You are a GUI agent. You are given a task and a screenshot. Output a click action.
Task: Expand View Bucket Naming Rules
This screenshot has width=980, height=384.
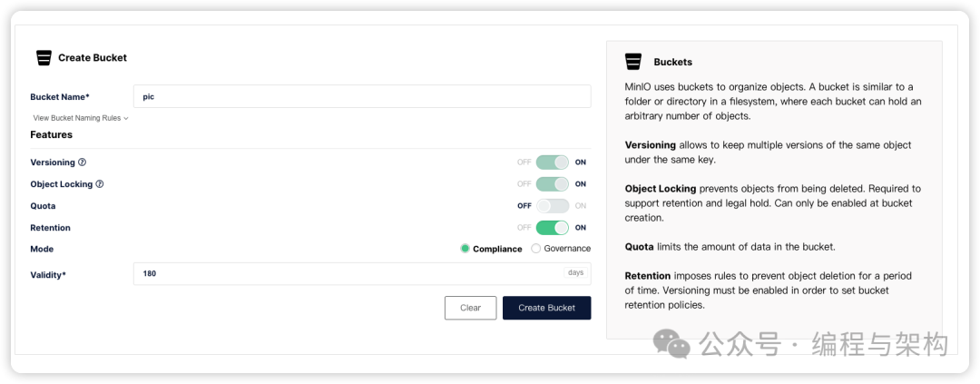(77, 118)
